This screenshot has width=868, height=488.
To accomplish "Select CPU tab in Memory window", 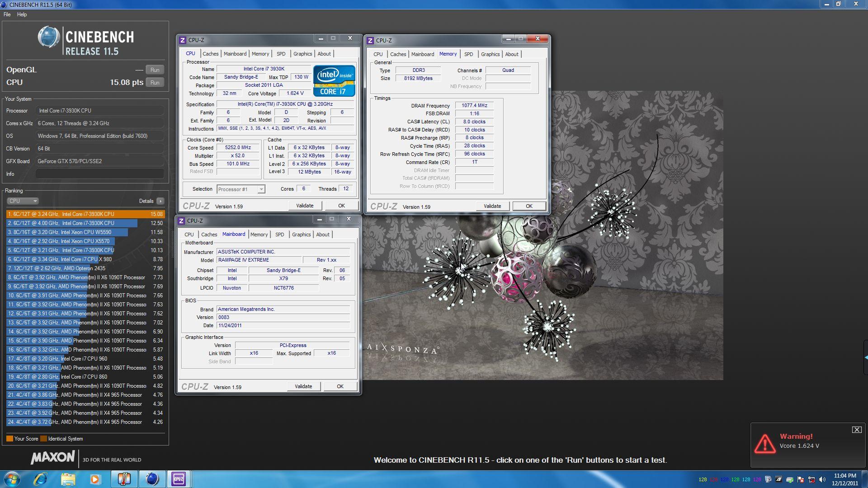I will click(x=378, y=54).
